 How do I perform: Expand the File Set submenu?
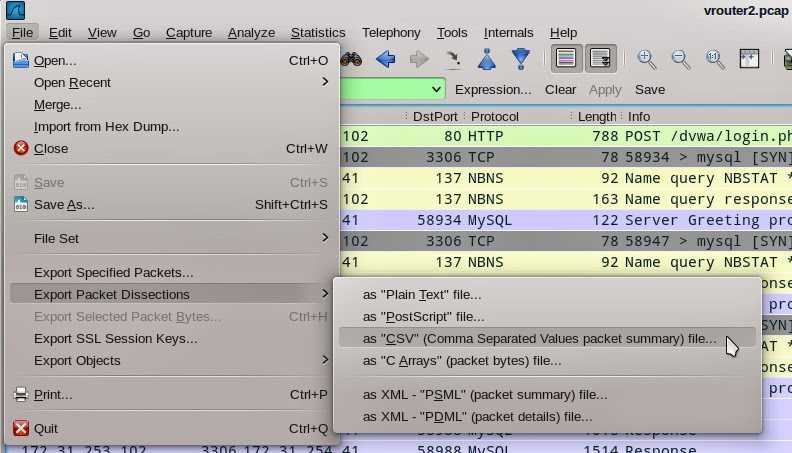(x=172, y=238)
